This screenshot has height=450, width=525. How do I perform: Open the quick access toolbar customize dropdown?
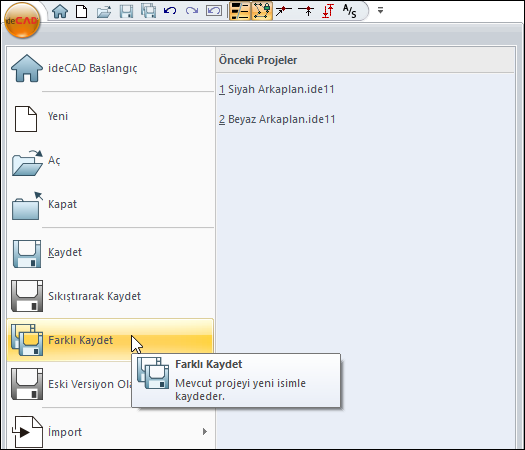tap(380, 11)
